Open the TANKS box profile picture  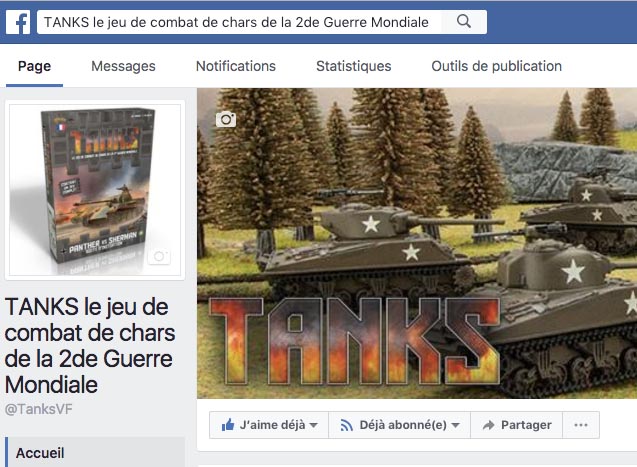click(95, 190)
